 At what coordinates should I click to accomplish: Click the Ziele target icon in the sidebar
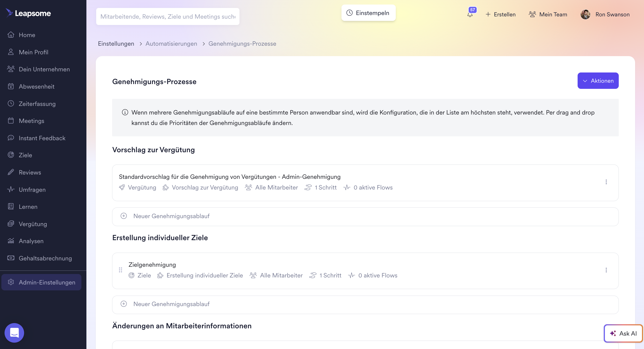pyautogui.click(x=11, y=155)
